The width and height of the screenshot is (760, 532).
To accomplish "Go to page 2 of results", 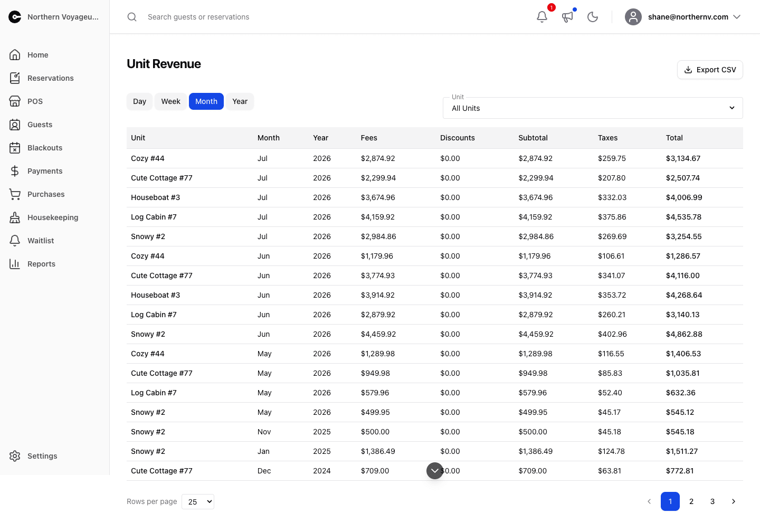I will [691, 501].
